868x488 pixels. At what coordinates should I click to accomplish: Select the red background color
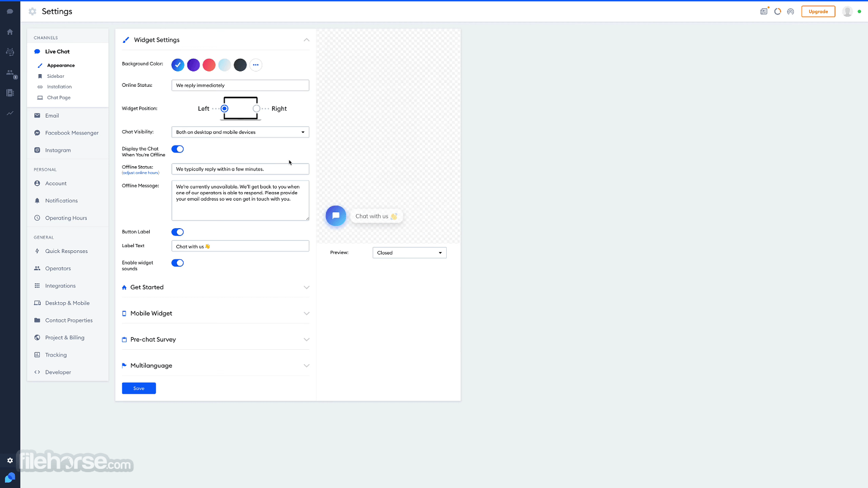(x=209, y=65)
